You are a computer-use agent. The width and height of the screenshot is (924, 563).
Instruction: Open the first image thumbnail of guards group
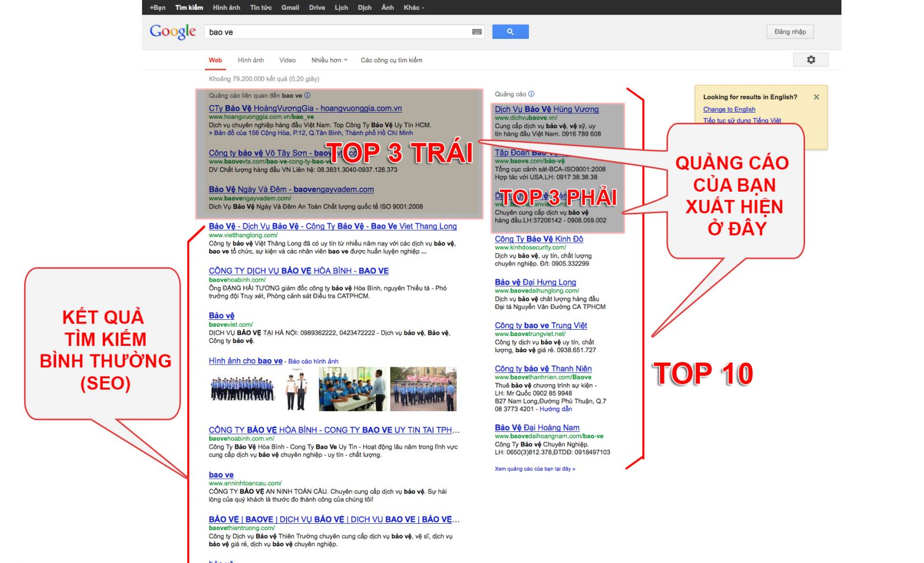pyautogui.click(x=243, y=389)
